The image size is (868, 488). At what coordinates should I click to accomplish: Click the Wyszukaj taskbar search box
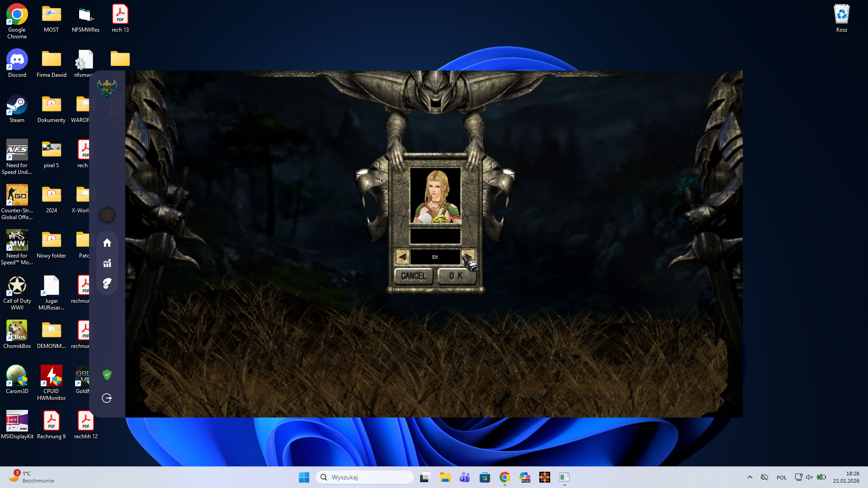[365, 477]
